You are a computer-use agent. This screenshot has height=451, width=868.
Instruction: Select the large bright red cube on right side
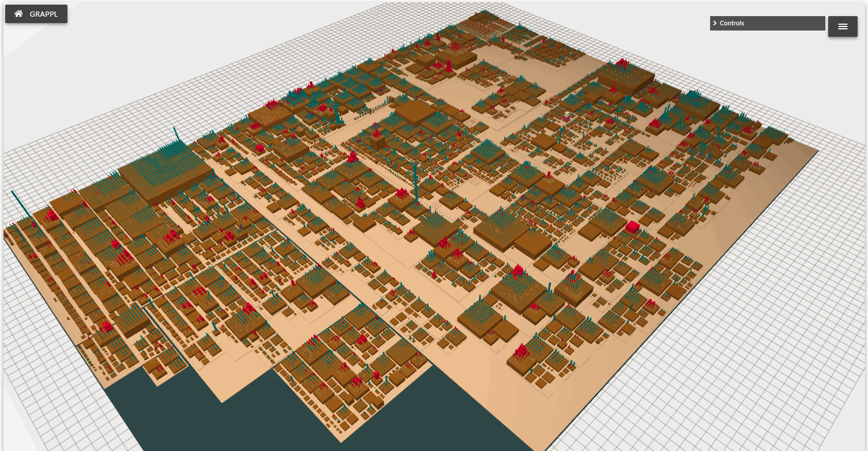(632, 226)
